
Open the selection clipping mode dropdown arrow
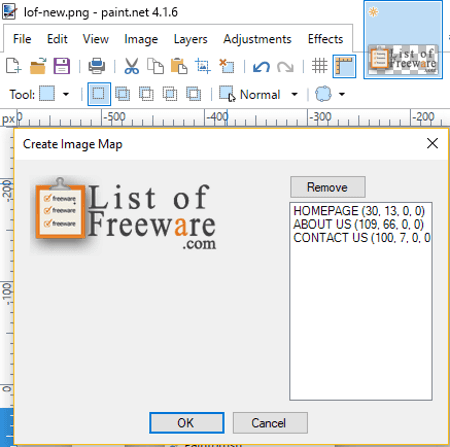pyautogui.click(x=342, y=94)
